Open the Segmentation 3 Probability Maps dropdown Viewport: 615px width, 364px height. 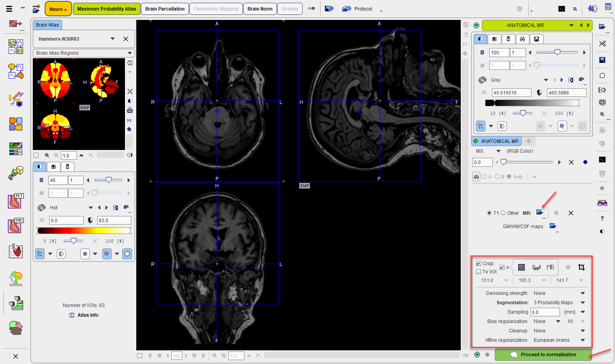(x=583, y=303)
